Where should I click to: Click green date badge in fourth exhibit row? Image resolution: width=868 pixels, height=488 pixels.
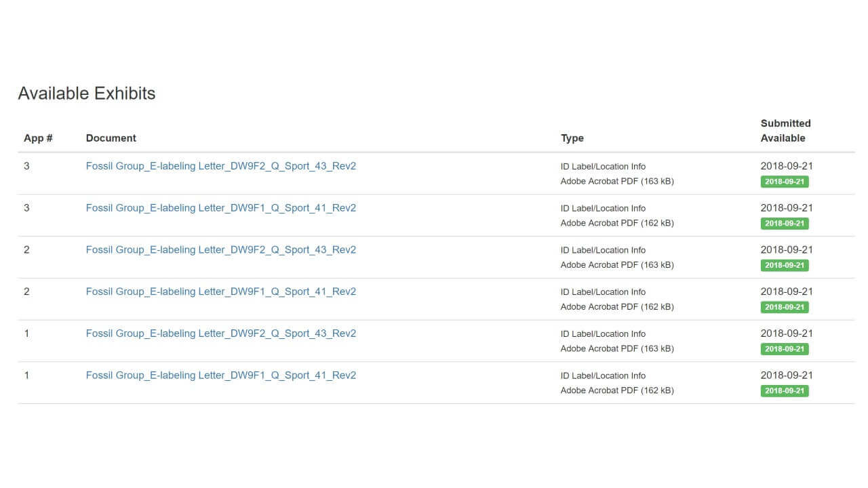(785, 307)
